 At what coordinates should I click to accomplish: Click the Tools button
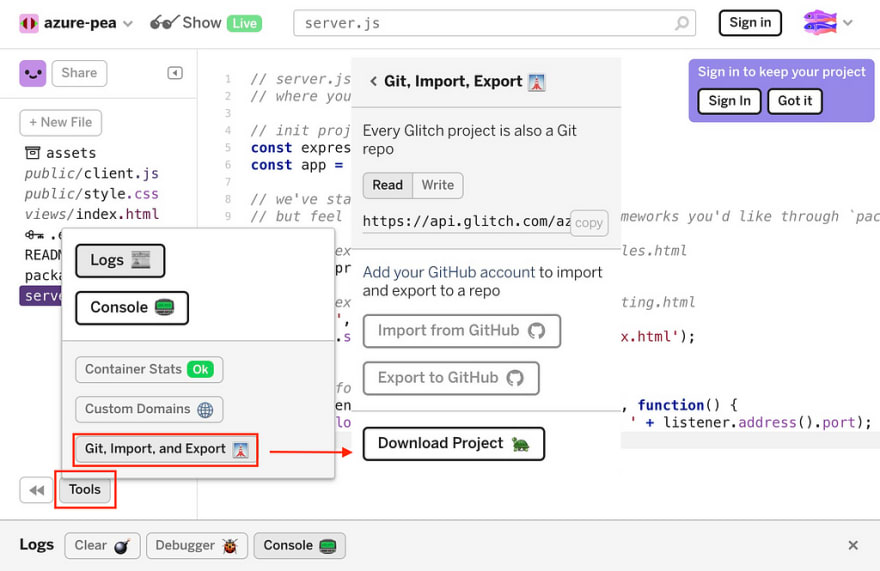[85, 490]
